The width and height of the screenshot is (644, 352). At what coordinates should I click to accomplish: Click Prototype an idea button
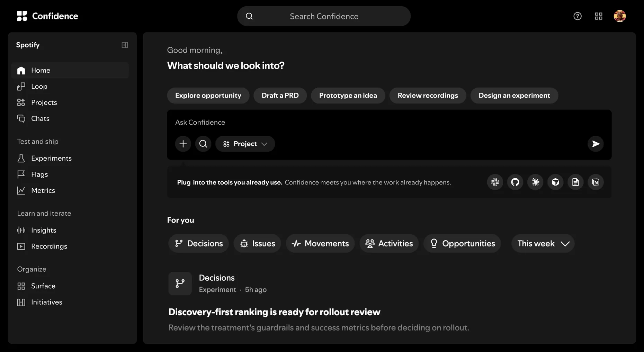click(x=348, y=96)
